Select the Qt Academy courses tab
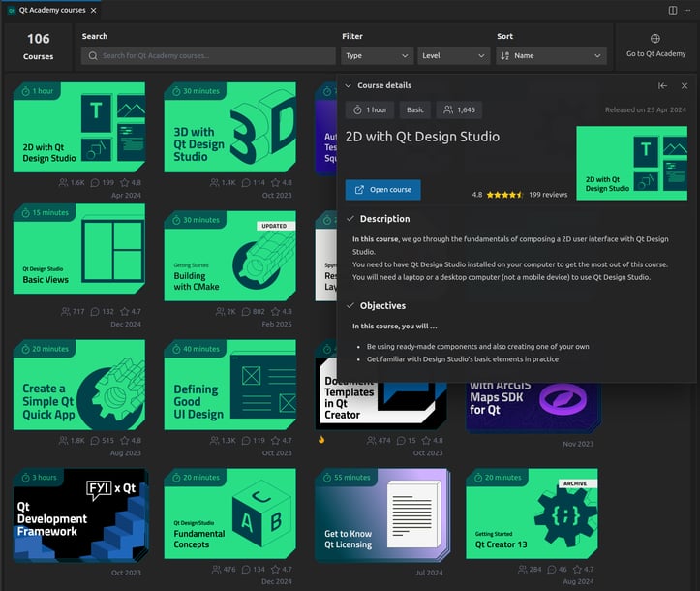Image resolution: width=700 pixels, height=591 pixels. [52, 10]
